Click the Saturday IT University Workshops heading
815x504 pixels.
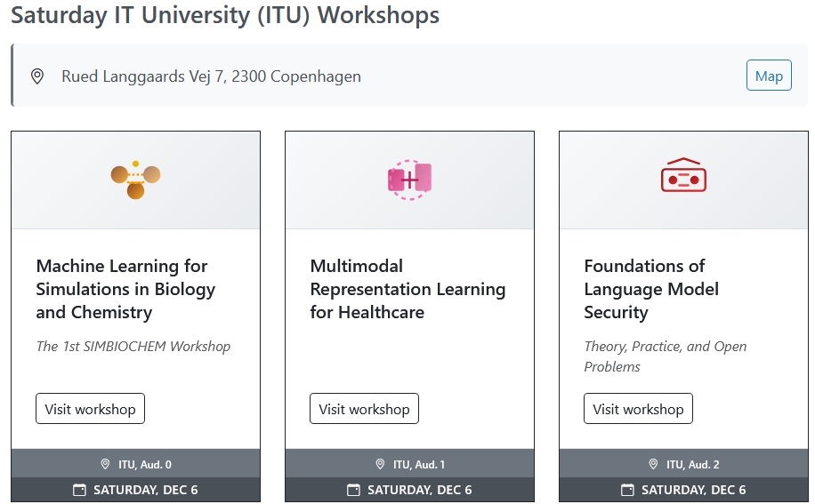[x=225, y=15]
